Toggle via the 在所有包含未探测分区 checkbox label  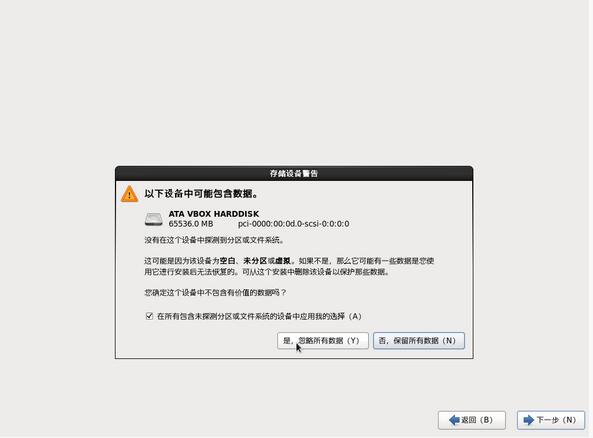tap(259, 316)
